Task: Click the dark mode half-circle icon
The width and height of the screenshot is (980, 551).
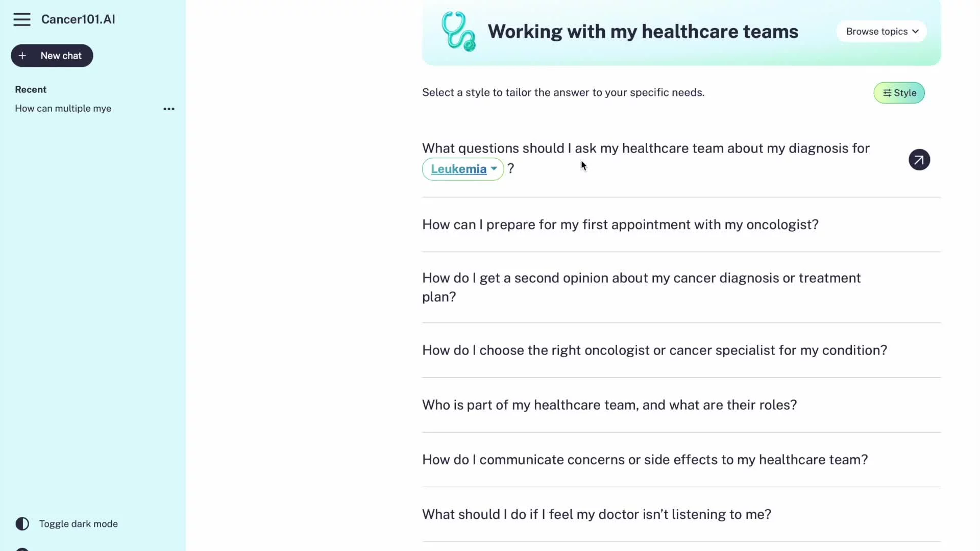Action: click(22, 524)
